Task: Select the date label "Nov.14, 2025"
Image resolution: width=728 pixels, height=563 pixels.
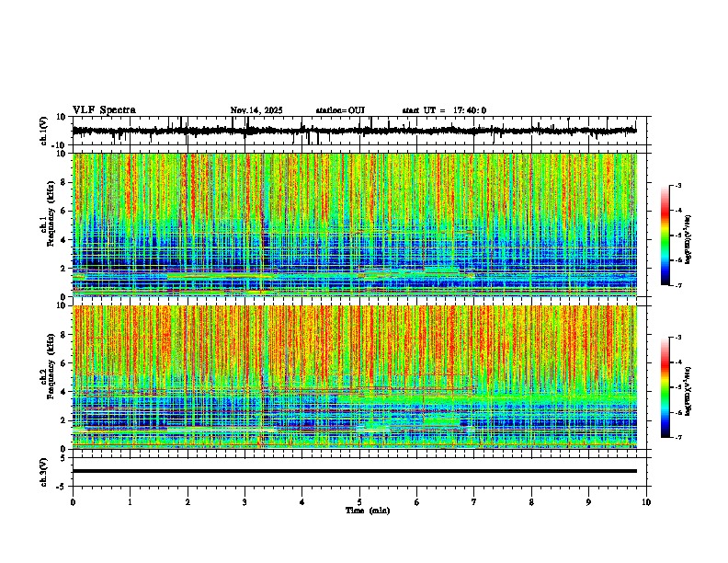Action: point(256,110)
